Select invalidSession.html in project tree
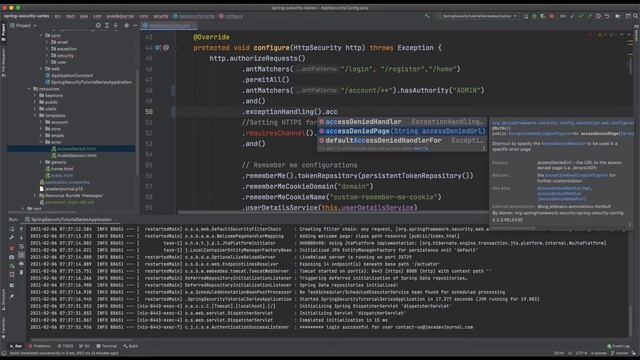Viewport: 640px width, 360px height. click(x=77, y=156)
